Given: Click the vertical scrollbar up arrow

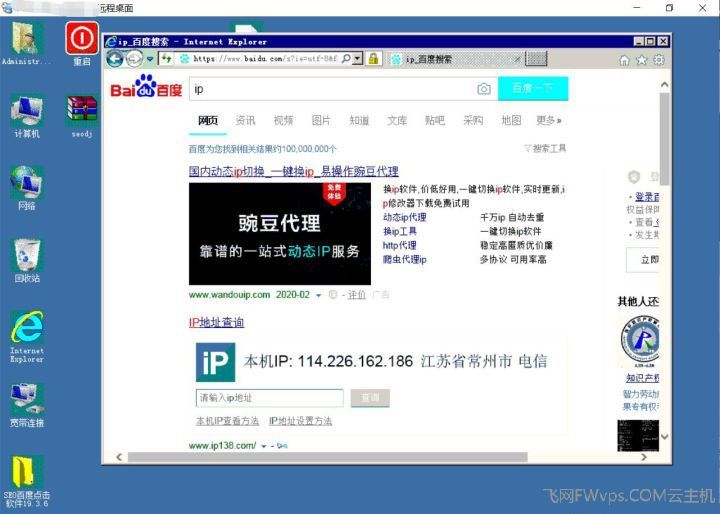Looking at the screenshot, I should point(664,85).
